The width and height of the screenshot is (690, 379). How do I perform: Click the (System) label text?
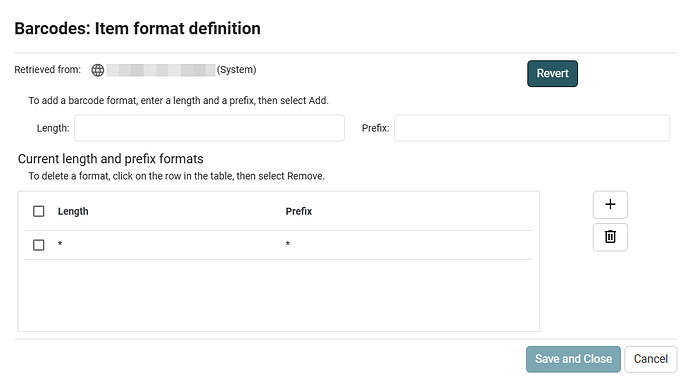(236, 70)
